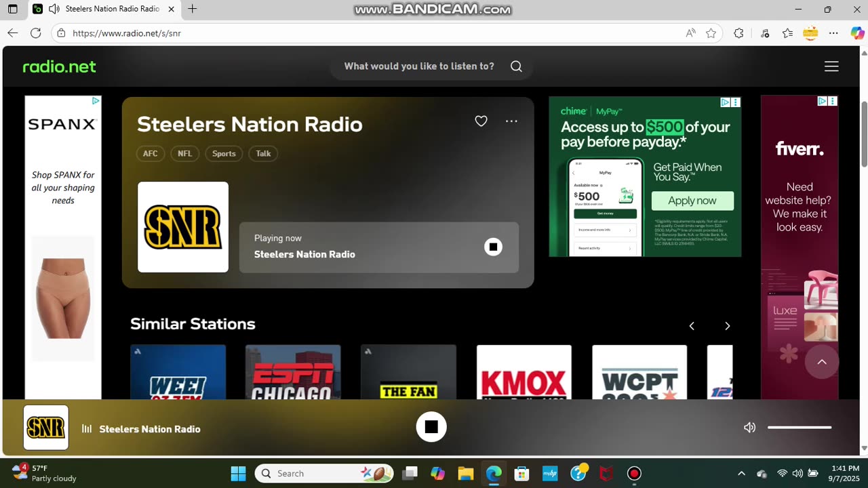Close the Chime ad options icon
This screenshot has height=488, width=868.
coord(736,102)
